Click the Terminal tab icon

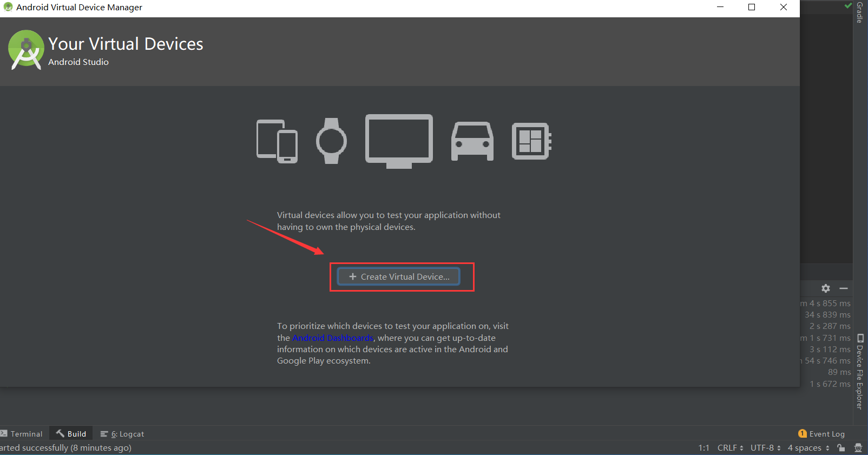[x=4, y=434]
